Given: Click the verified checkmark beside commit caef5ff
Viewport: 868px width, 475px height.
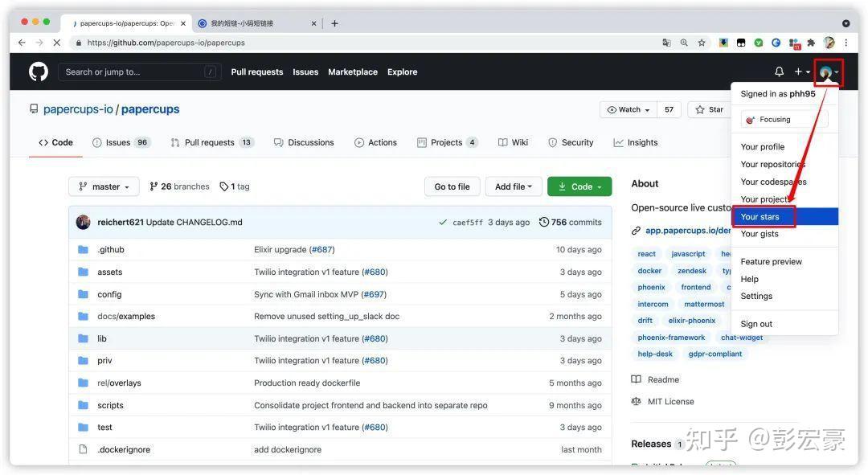Looking at the screenshot, I should tap(442, 222).
